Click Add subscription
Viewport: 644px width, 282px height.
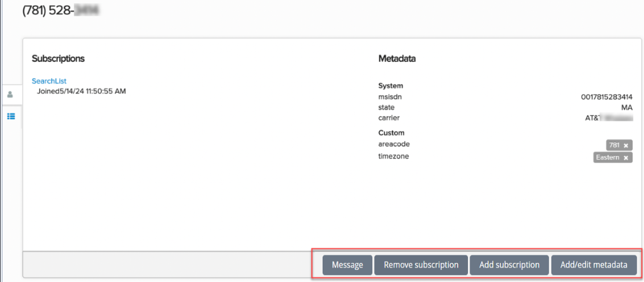pos(509,265)
